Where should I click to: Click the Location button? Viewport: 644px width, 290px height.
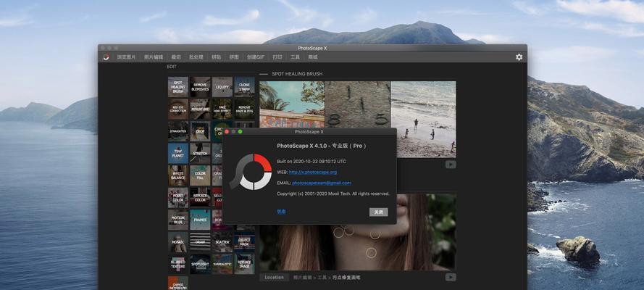click(x=274, y=277)
